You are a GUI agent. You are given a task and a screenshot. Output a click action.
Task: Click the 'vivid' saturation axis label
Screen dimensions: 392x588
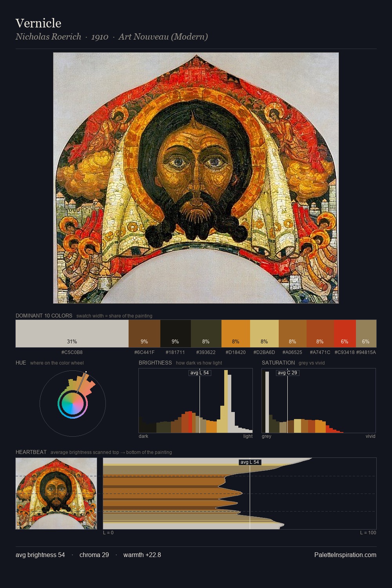[x=370, y=436]
